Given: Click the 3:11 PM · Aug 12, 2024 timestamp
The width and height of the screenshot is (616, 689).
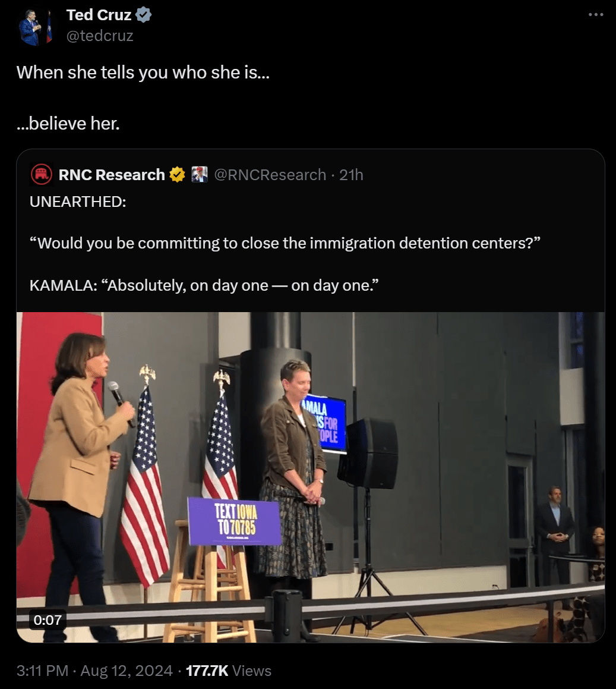Looking at the screenshot, I should 94,671.
